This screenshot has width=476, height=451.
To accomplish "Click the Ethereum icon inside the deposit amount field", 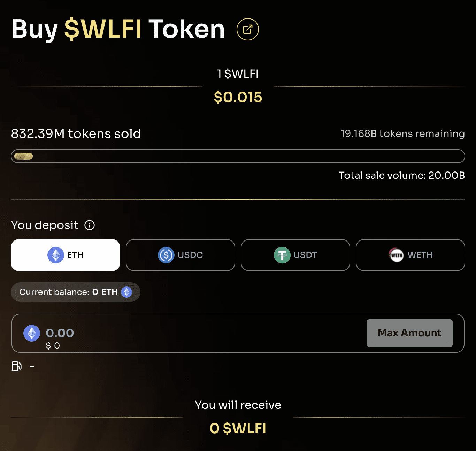I will point(31,333).
